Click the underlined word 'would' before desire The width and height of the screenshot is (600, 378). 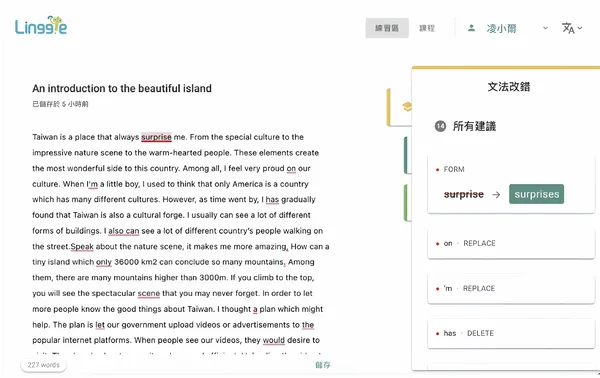click(x=274, y=340)
